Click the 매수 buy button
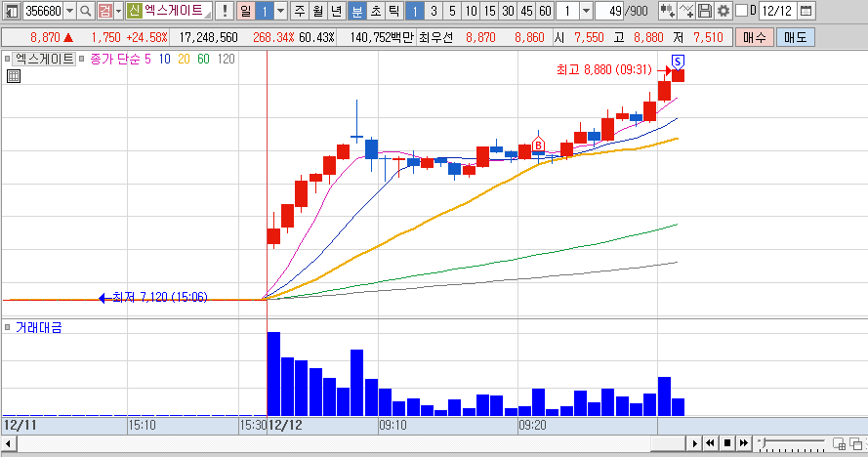The height and width of the screenshot is (457, 868). pos(754,37)
